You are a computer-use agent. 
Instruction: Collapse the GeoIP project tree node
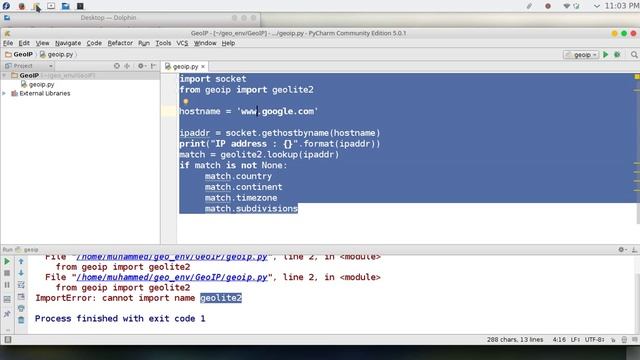[x=4, y=76]
